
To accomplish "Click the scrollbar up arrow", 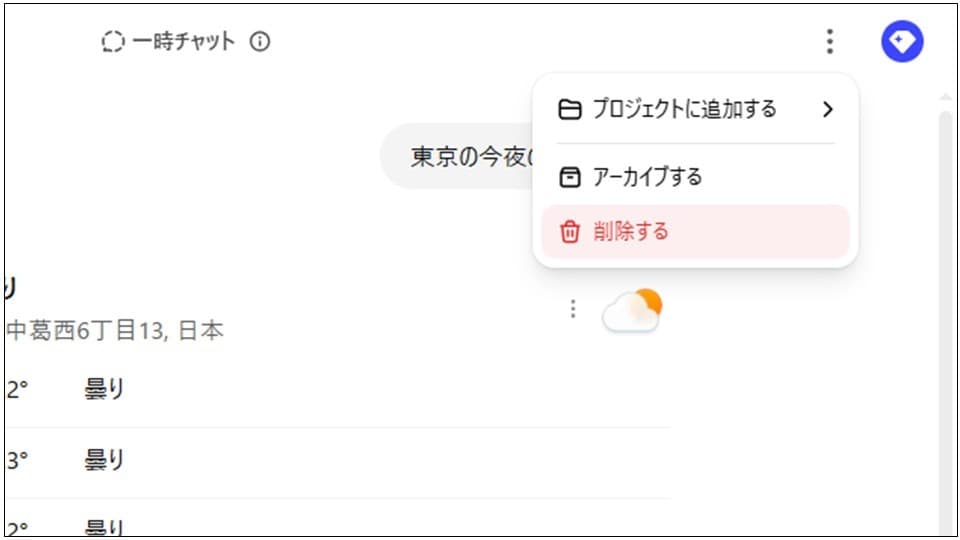I will pos(945,97).
